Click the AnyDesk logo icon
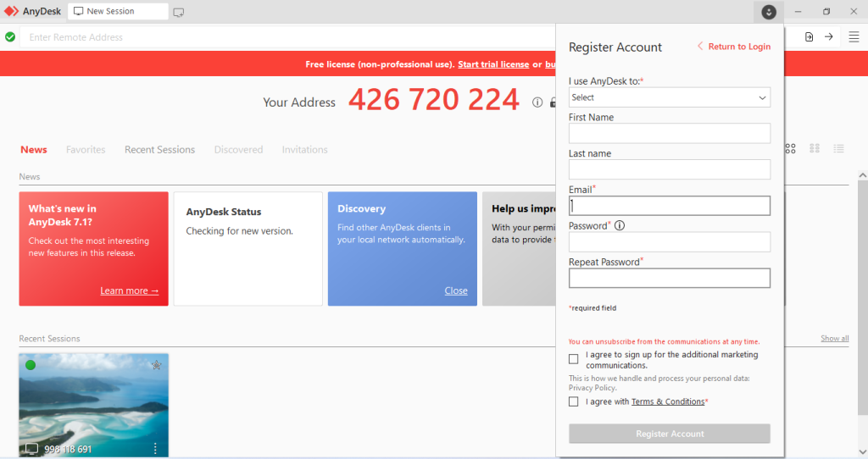 coord(11,11)
